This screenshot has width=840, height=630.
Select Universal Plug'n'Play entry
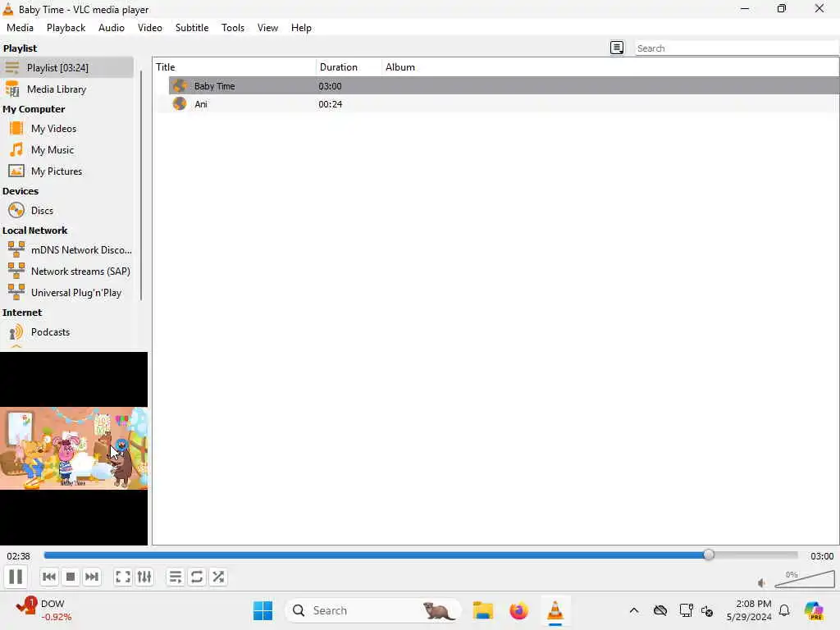(x=67, y=293)
